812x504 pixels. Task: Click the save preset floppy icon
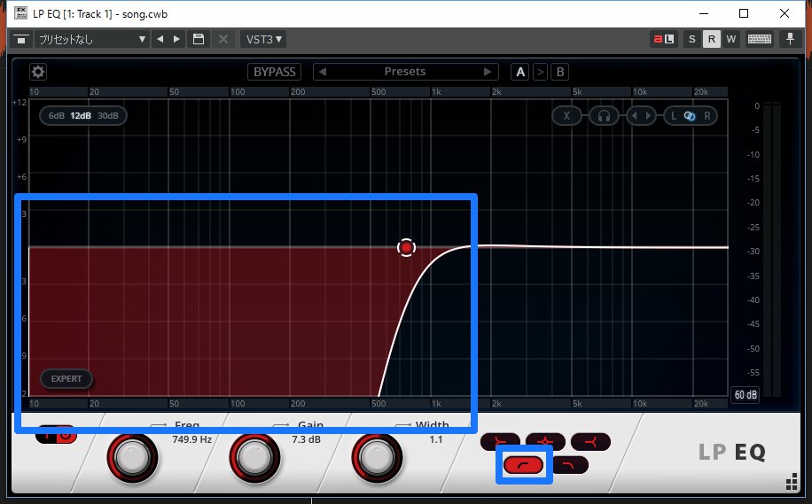pos(199,39)
